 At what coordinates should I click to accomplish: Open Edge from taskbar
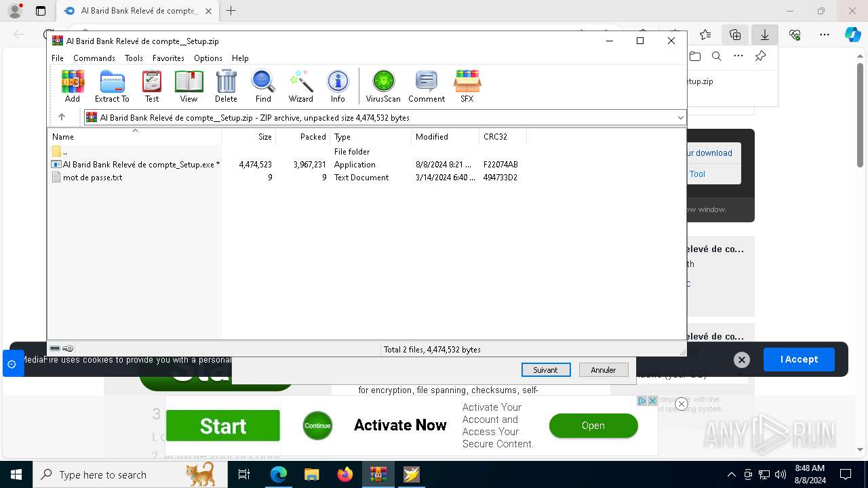279,474
